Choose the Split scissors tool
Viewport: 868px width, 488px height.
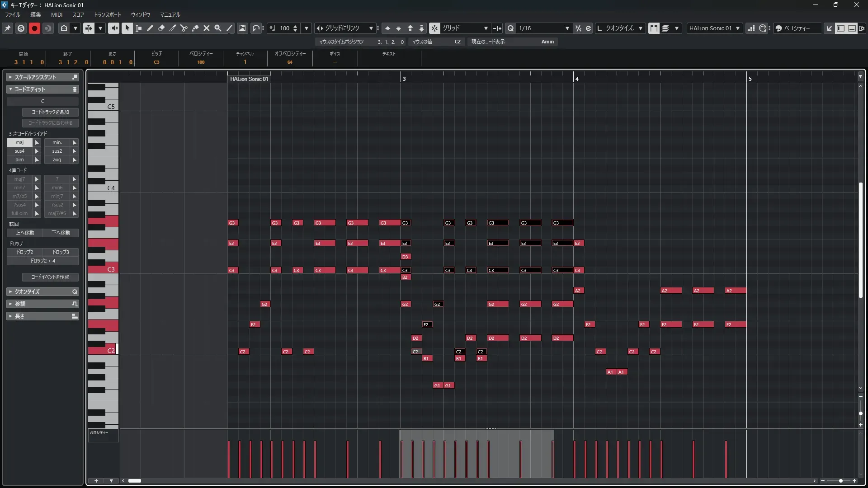(184, 28)
